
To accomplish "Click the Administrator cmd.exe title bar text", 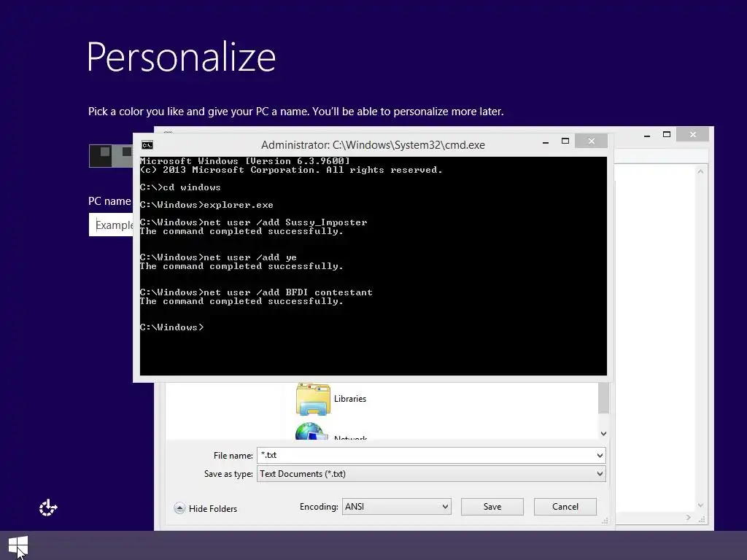I will coord(373,145).
